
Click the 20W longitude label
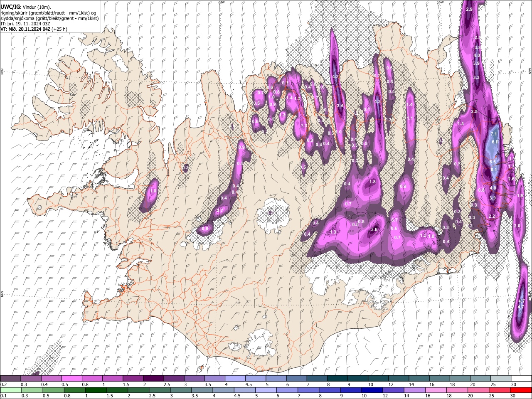tap(221, 2)
